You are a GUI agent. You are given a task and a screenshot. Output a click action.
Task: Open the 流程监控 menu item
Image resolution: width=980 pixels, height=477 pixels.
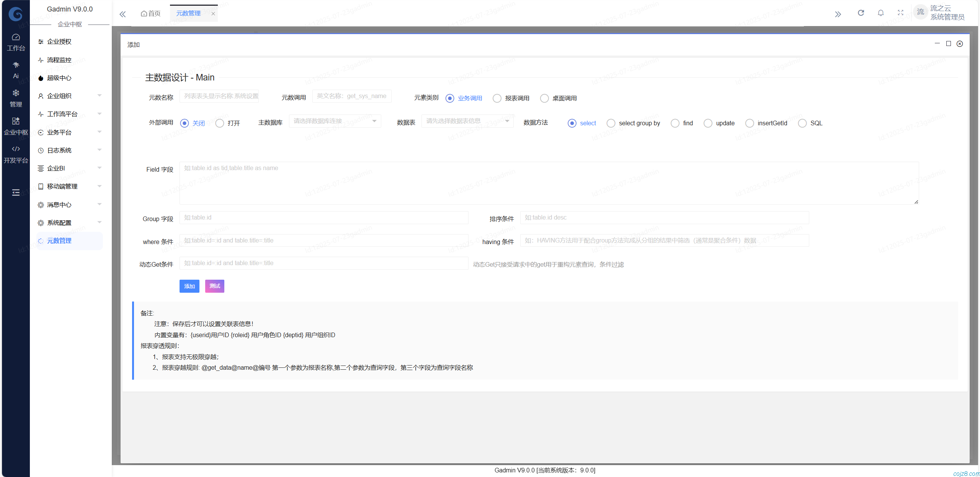[x=59, y=60]
